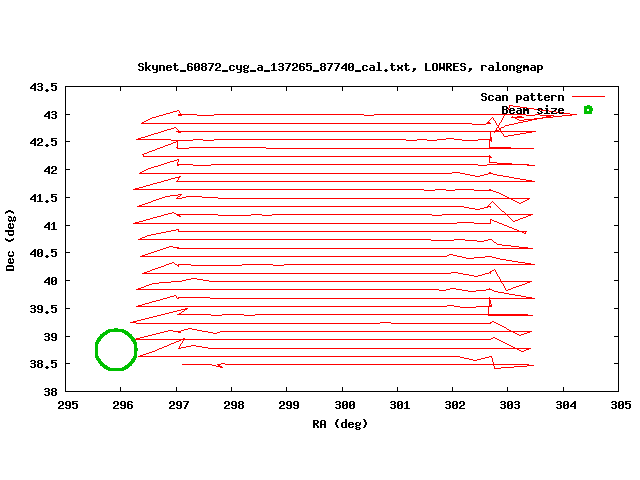The height and width of the screenshot is (480, 640).
Task: Click the y-axis tick label 40
Action: 51,281
